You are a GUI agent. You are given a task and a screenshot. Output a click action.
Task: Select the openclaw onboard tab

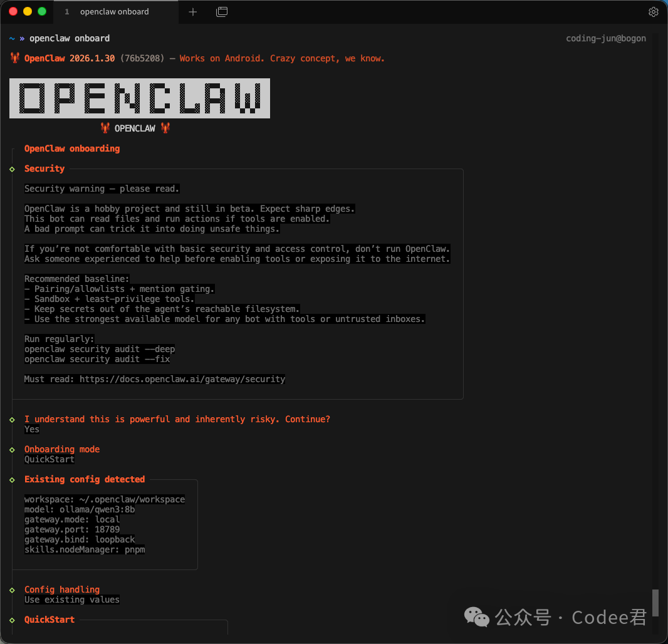coord(114,12)
